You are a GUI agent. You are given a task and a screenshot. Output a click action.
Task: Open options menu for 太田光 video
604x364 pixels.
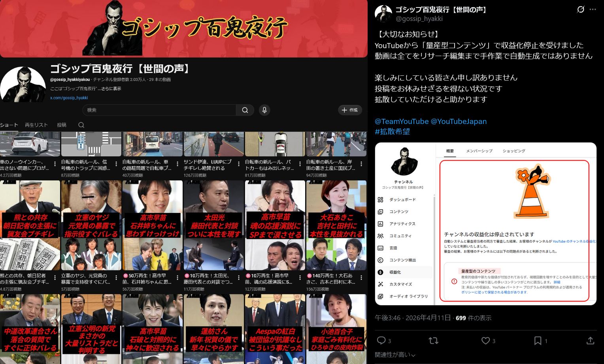pyautogui.click(x=239, y=278)
